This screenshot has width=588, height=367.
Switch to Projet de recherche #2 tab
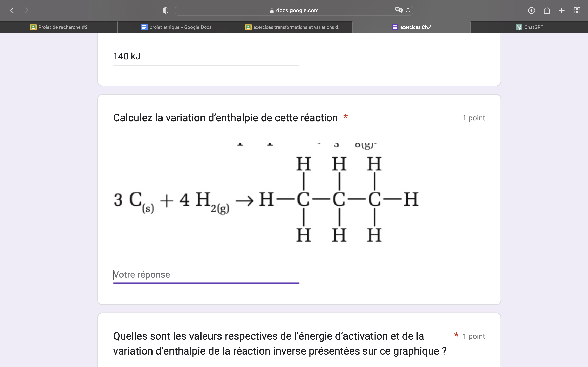tap(59, 27)
